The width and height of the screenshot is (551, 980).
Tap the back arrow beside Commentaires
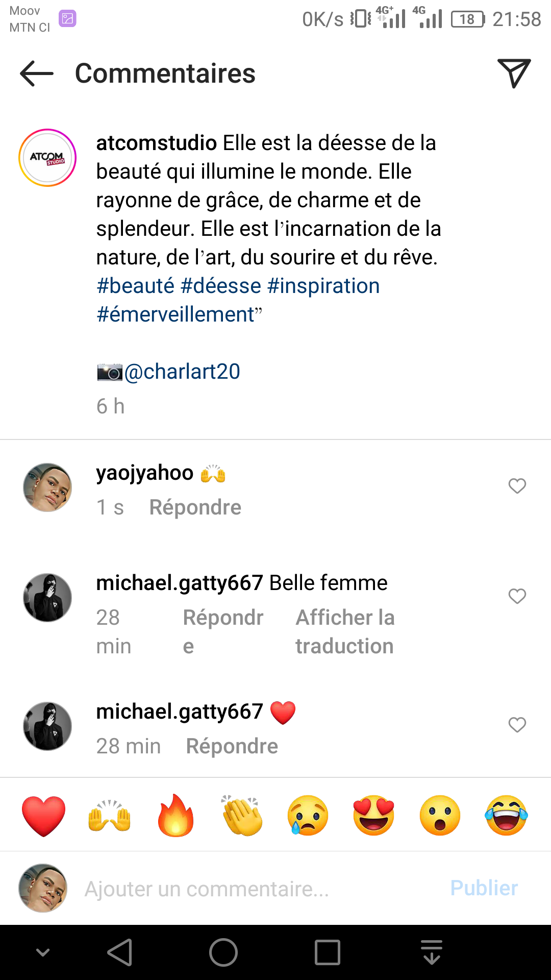coord(37,73)
